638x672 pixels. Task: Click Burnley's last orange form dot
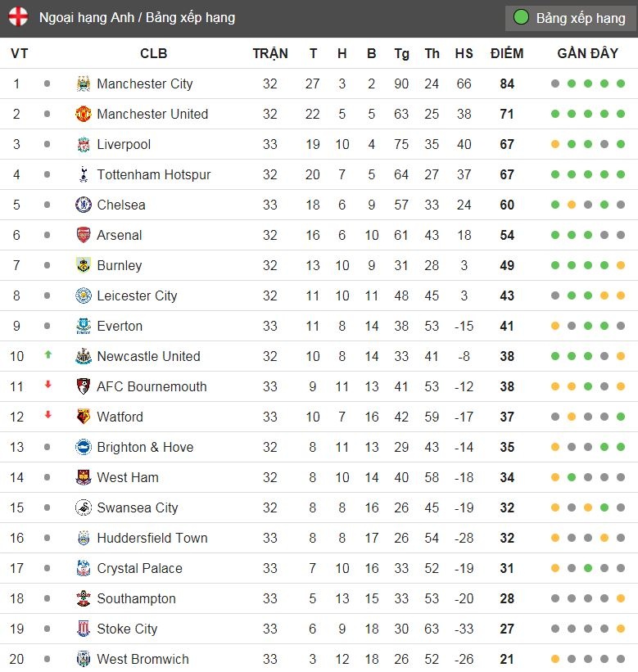coord(620,265)
